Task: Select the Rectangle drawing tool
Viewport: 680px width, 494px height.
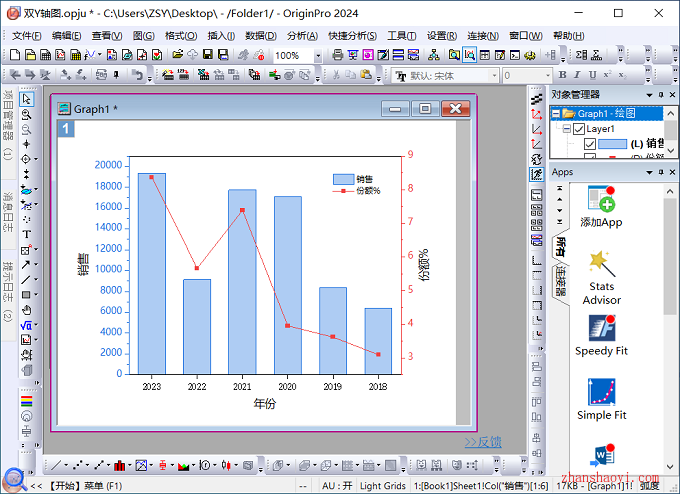Action: tap(26, 295)
